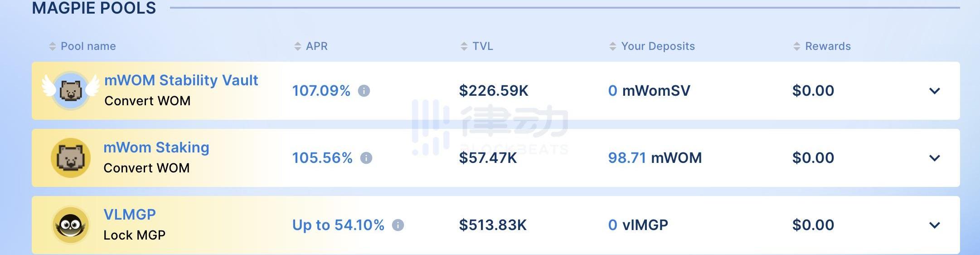
Task: Click the VLMGP magpie icon
Action: (x=71, y=225)
